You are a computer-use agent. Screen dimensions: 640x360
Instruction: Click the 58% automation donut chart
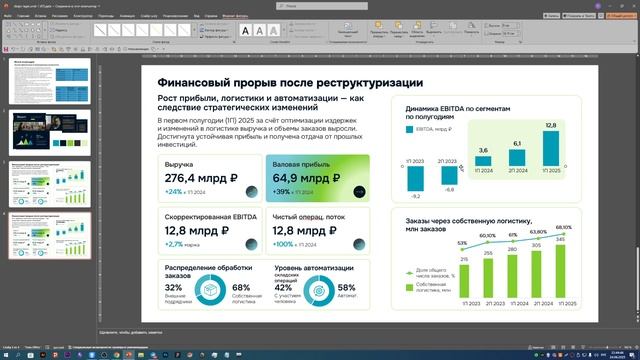pos(319,290)
